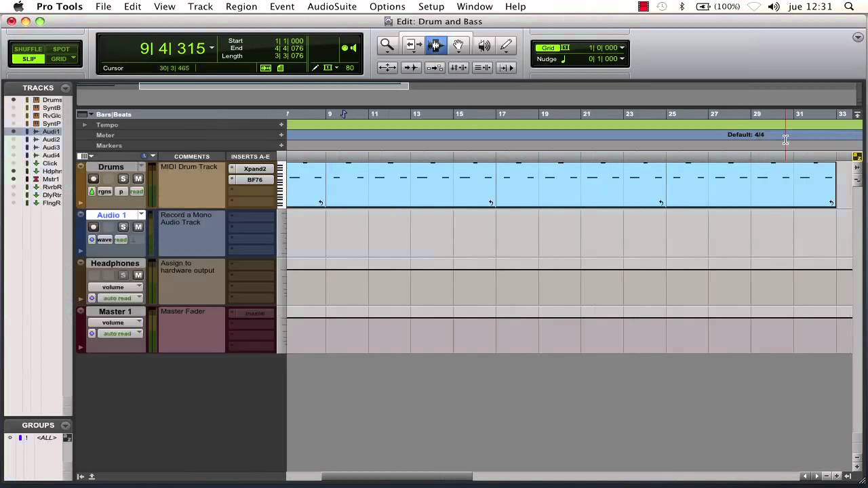Screen dimensions: 868x488
Task: Click the Bars|Beats ruler label
Action: pos(114,115)
